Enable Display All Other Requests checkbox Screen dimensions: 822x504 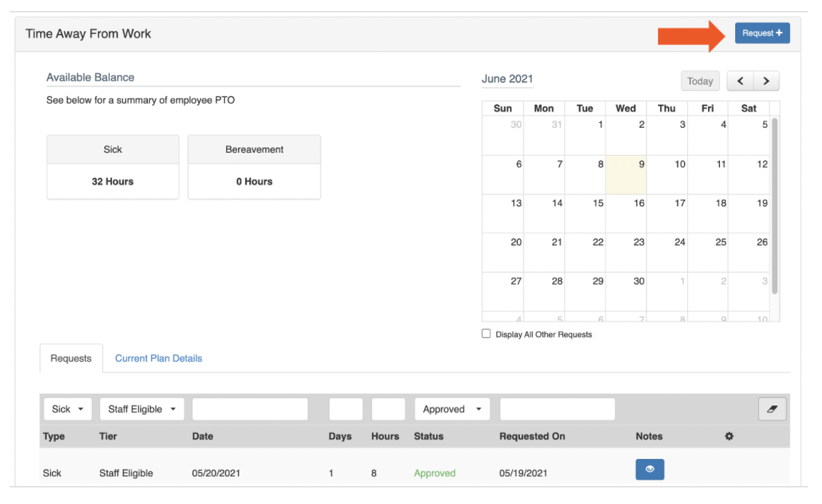[487, 334]
